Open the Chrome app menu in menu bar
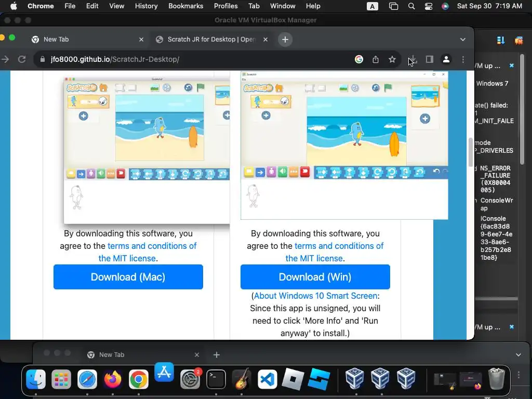Viewport: 532px width, 399px height. click(41, 6)
